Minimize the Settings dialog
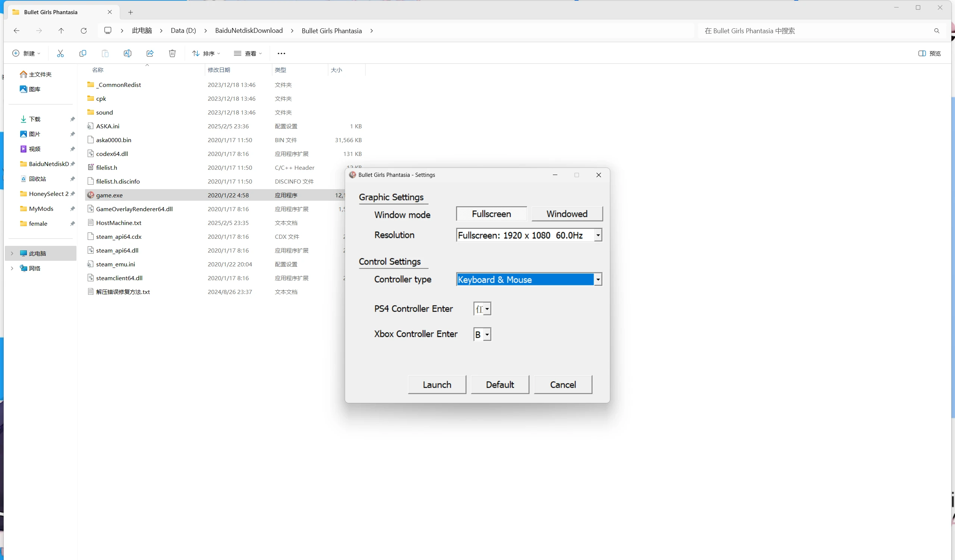This screenshot has width=955, height=560. [x=555, y=175]
